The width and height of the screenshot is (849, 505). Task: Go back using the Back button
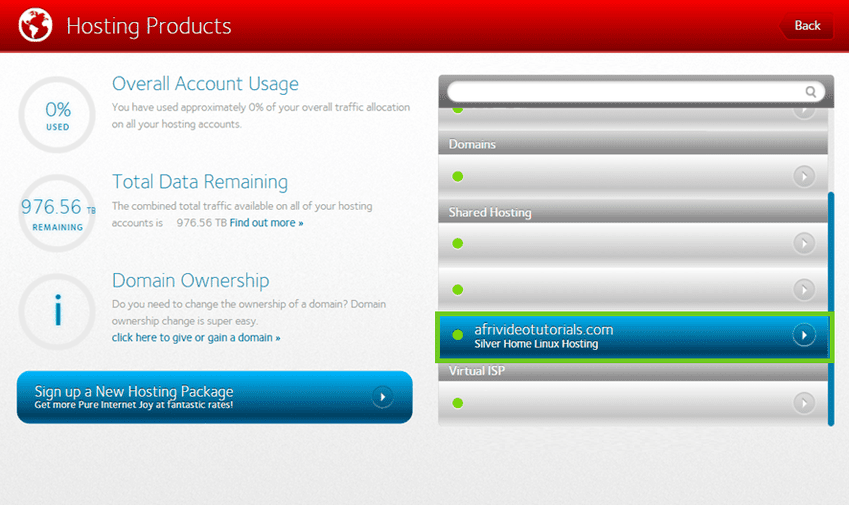(x=805, y=26)
